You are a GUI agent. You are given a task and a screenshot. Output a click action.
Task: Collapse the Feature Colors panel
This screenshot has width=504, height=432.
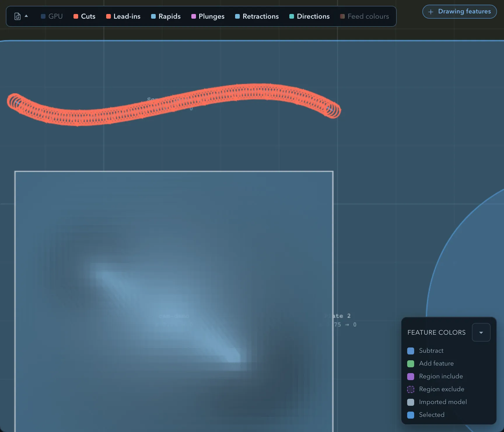[x=481, y=332]
